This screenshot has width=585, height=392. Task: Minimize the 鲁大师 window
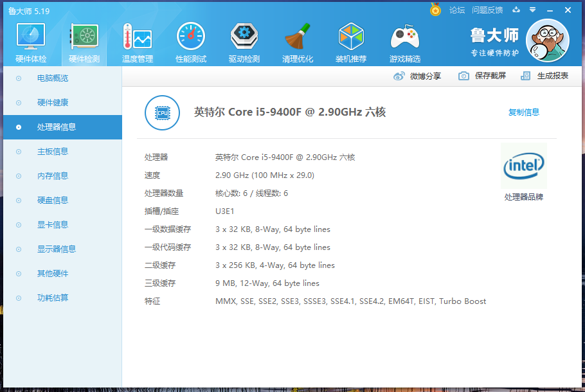tap(550, 10)
